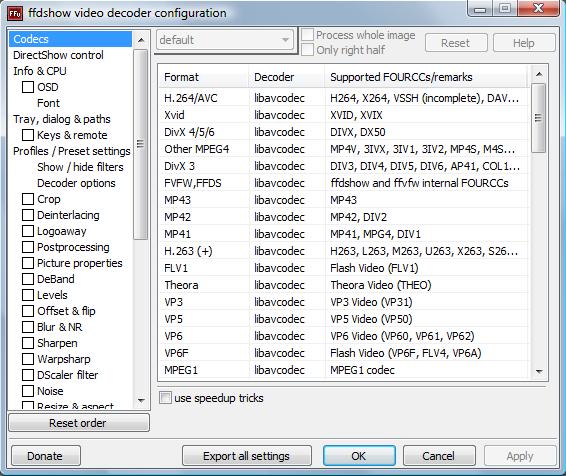The image size is (566, 476).
Task: Click the Apply button
Action: click(520, 456)
